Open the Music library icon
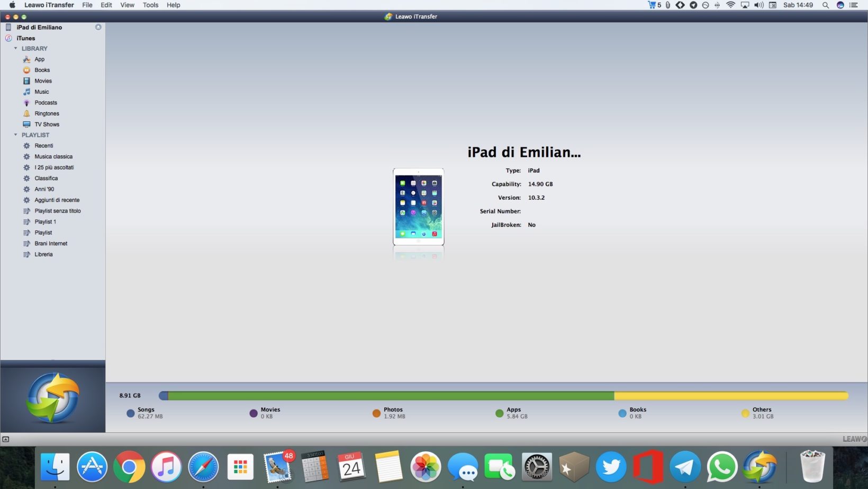The height and width of the screenshot is (489, 868). [26, 92]
